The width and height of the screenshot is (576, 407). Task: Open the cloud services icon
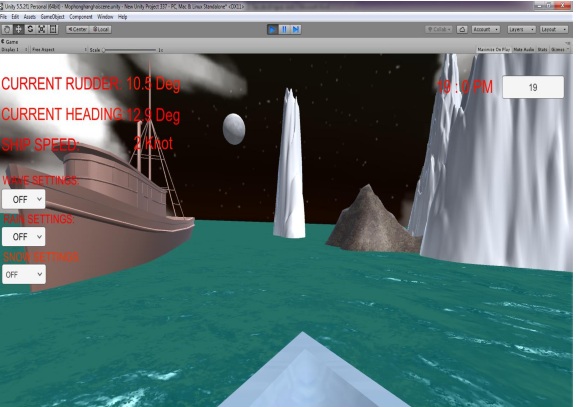[462, 29]
